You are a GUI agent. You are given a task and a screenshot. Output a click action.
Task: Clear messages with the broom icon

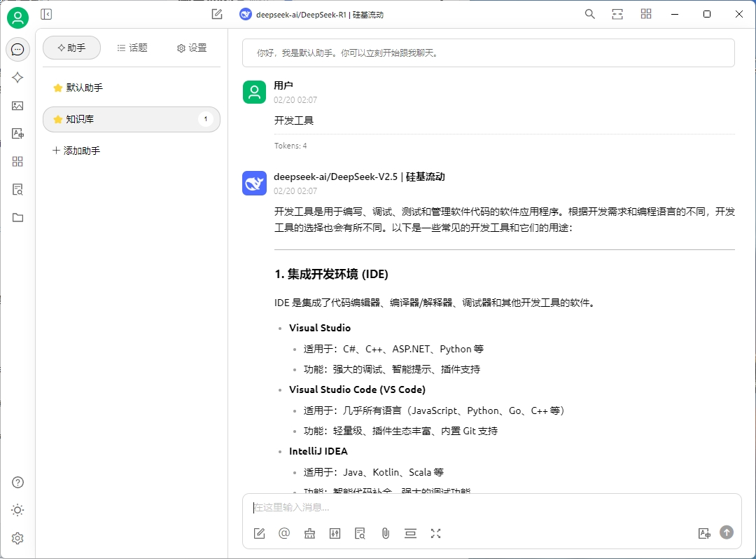309,534
